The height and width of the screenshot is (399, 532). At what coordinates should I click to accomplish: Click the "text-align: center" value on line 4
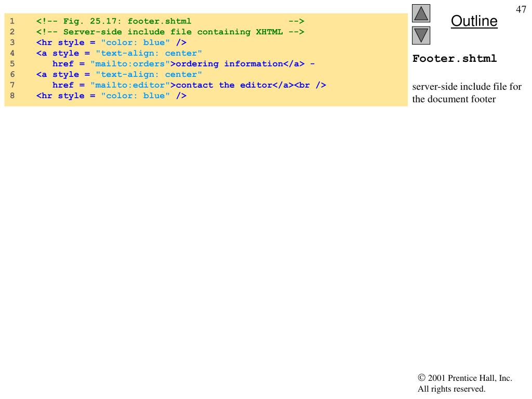[x=149, y=53]
